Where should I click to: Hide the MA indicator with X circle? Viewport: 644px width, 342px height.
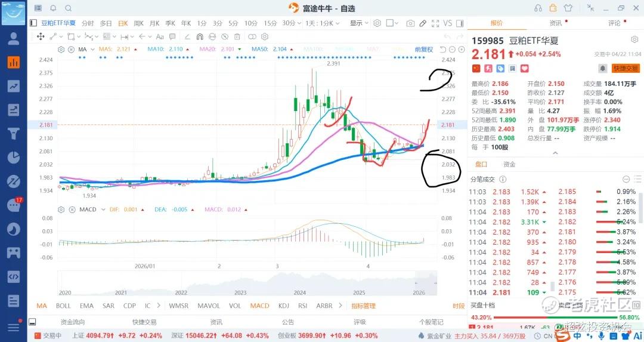click(x=71, y=50)
